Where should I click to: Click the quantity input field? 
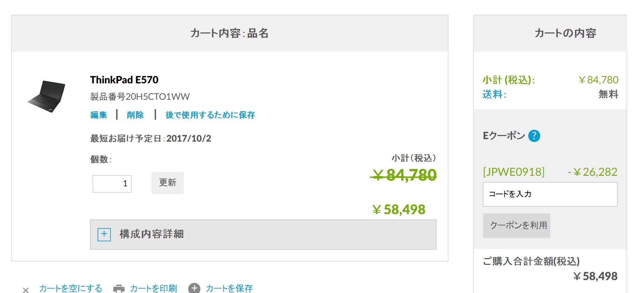(x=112, y=184)
